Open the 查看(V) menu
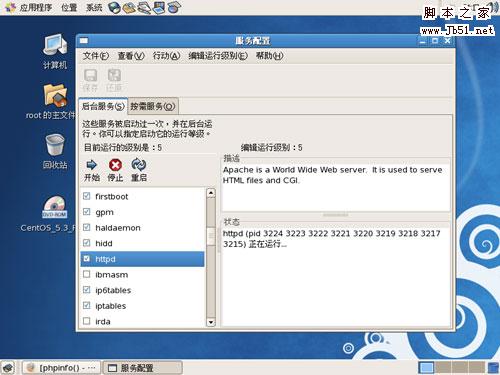Screen dimensions: 500x375 [131, 56]
